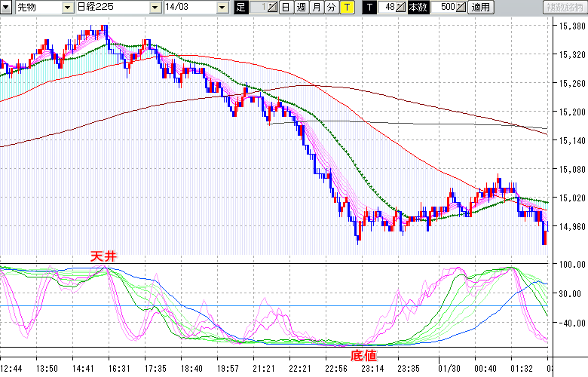Open the 14/03 contract month dropdown
This screenshot has height=377, width=588.
click(222, 8)
